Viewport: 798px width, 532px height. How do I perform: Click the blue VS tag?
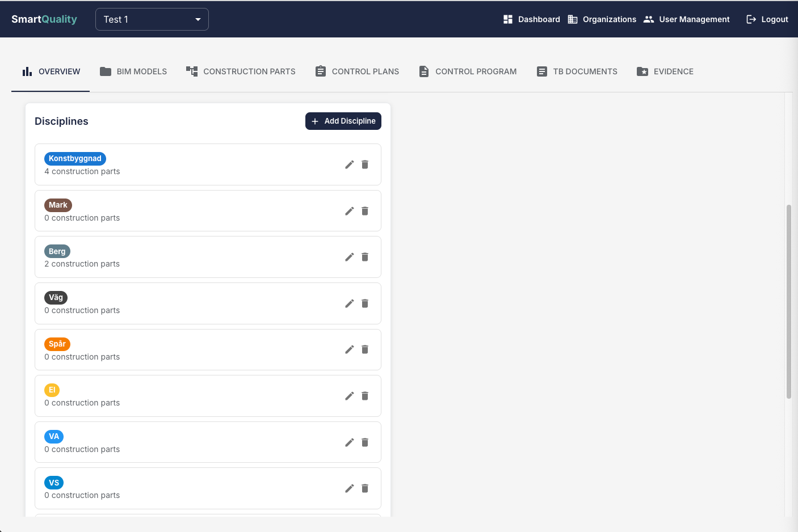point(54,483)
